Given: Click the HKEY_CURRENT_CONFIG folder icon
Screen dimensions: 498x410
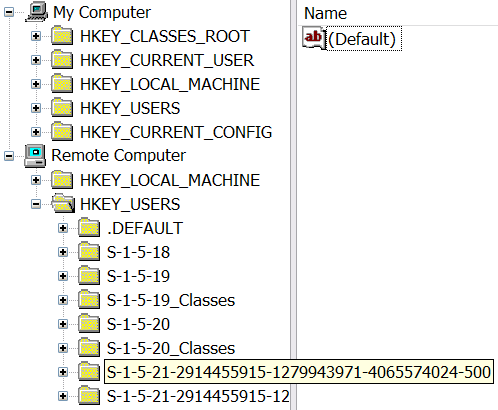Looking at the screenshot, I should point(62,132).
